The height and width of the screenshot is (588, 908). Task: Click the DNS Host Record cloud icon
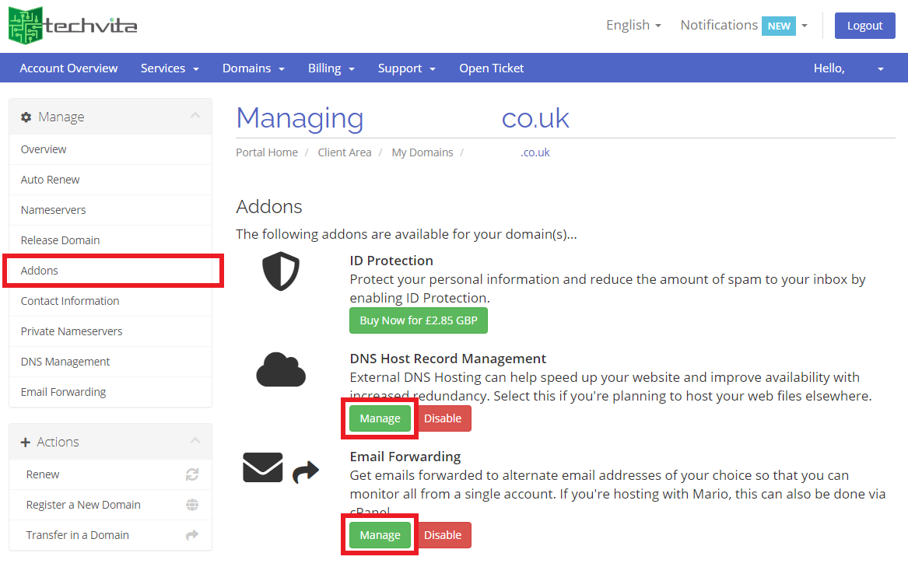(281, 369)
